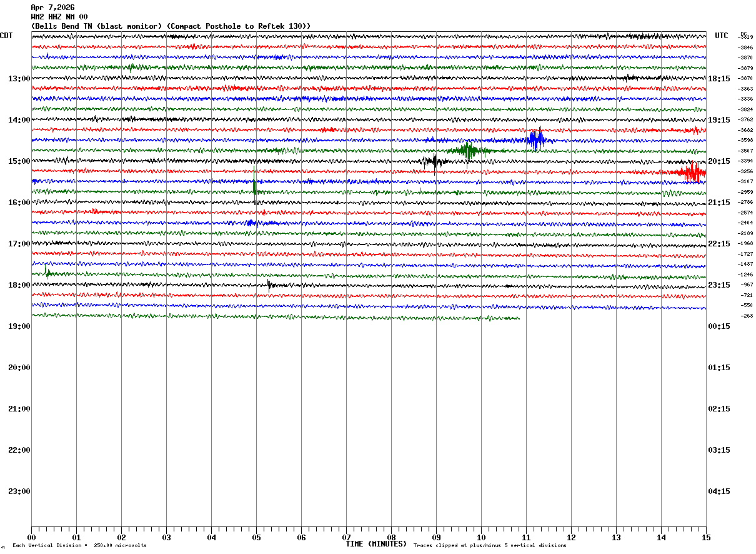Viewport: 756px width, 554px height.
Task: Click the 18:15 UTC time label
Action: tap(719, 79)
